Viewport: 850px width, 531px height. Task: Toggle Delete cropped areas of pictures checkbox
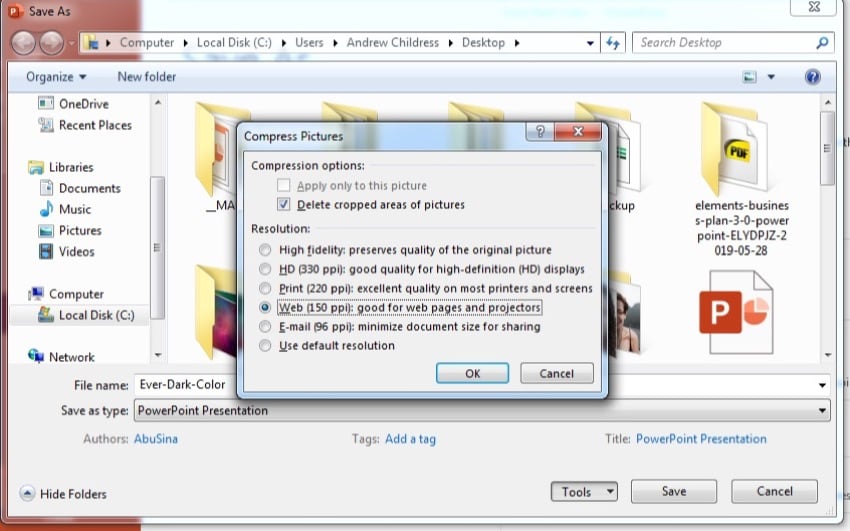point(284,205)
